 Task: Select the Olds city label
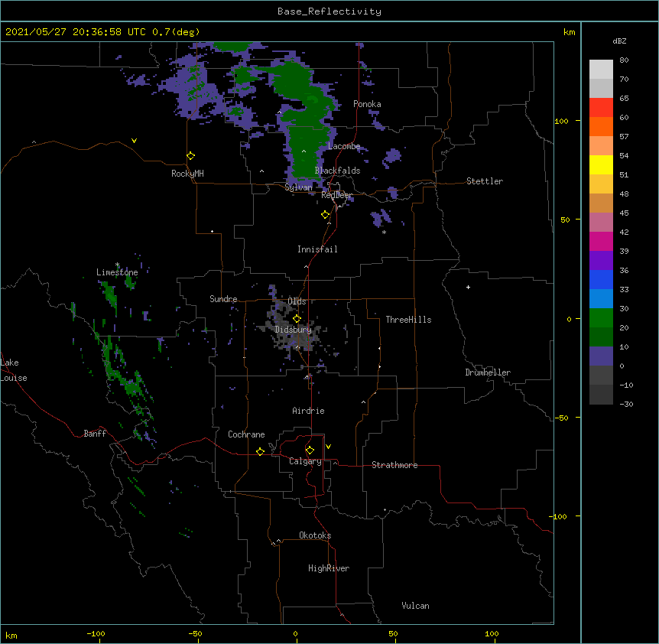pyautogui.click(x=297, y=301)
